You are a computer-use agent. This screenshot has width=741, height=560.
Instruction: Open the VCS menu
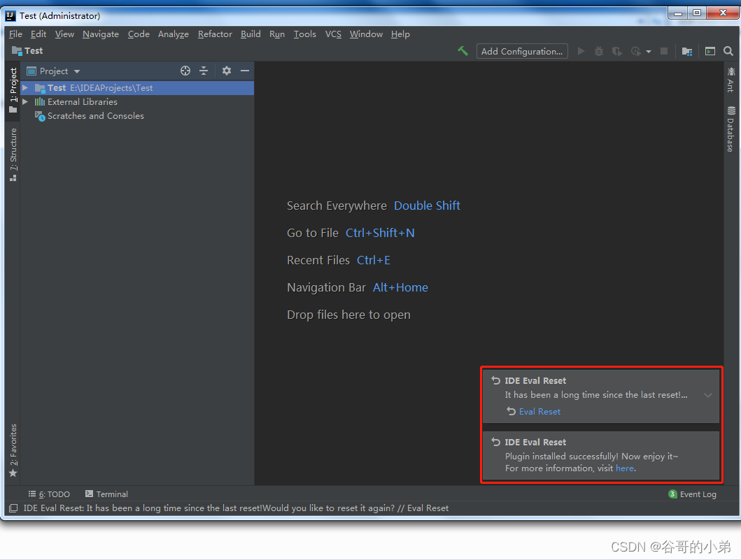[x=333, y=34]
